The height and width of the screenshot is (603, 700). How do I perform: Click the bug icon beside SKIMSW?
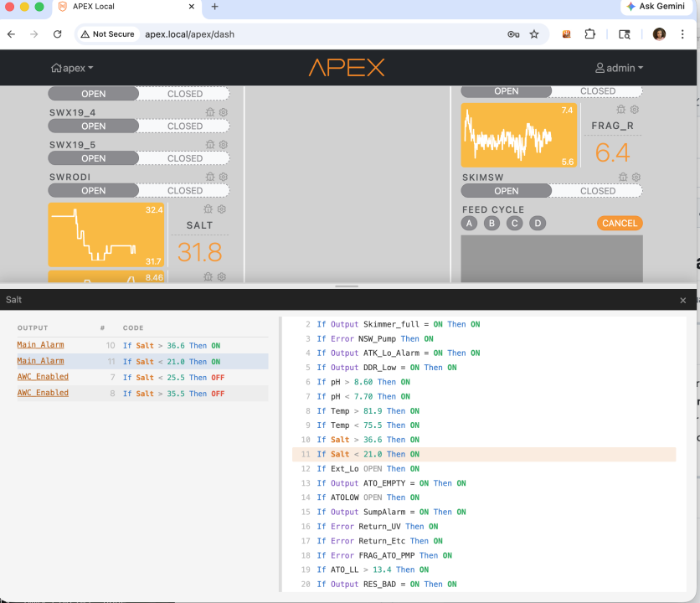[x=623, y=178]
